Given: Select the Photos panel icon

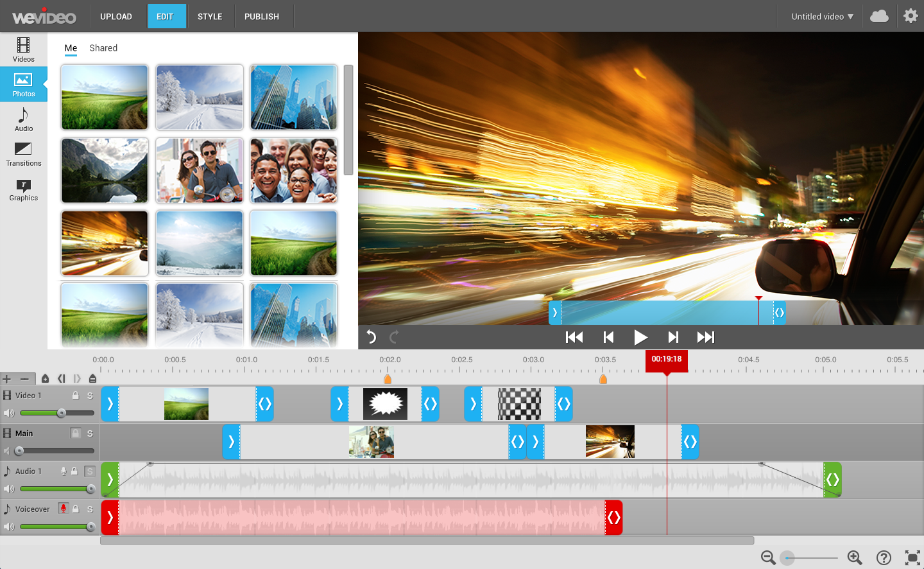Looking at the screenshot, I should point(24,84).
